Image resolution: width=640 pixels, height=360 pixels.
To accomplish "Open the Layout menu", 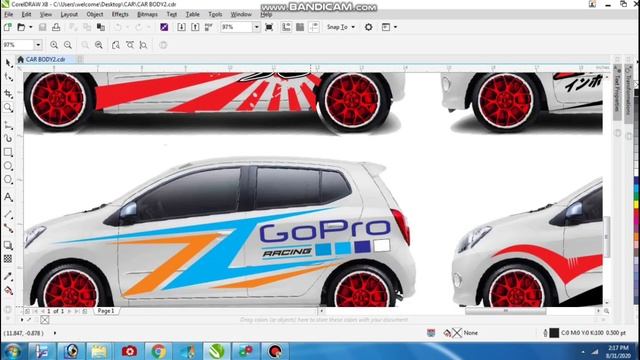I will [x=69, y=14].
